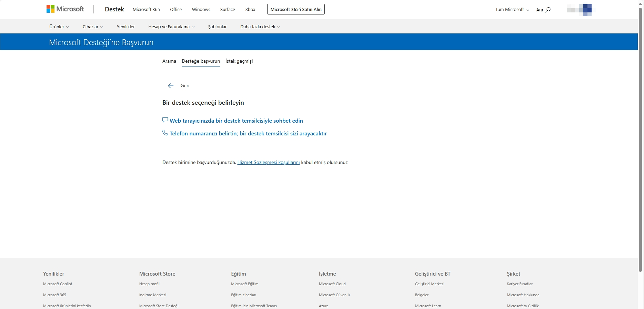
Task: Click the Geri back link
Action: 185,85
